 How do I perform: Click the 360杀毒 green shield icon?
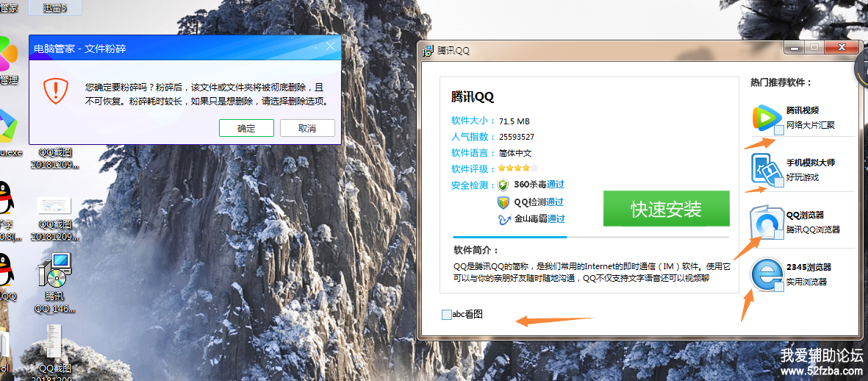pos(503,185)
